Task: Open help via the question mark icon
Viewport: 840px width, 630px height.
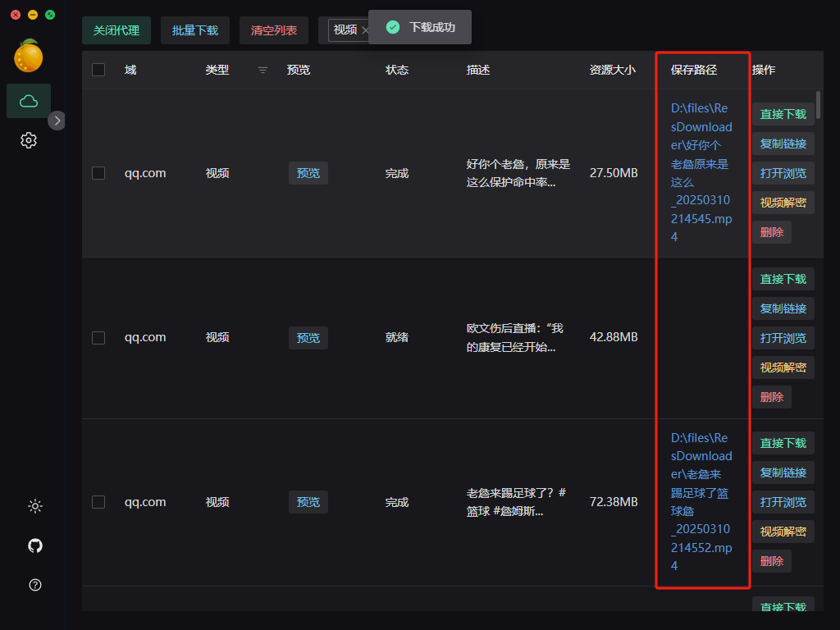Action: (34, 585)
